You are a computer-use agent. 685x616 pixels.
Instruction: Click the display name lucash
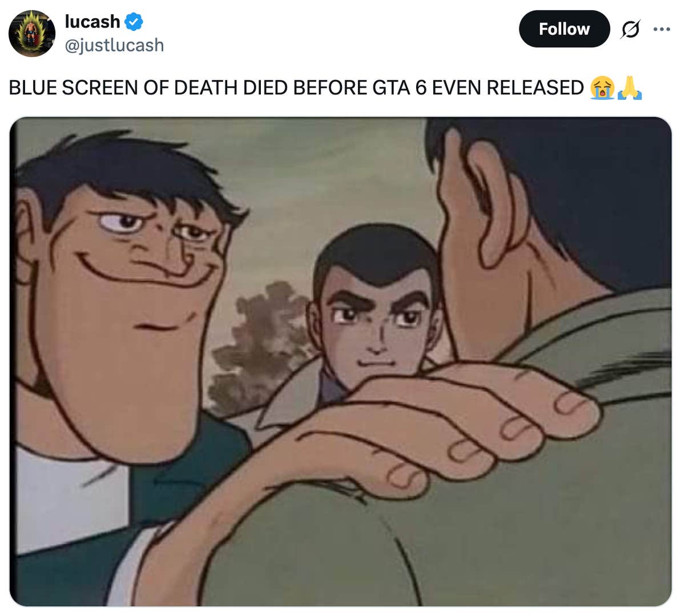tap(92, 22)
